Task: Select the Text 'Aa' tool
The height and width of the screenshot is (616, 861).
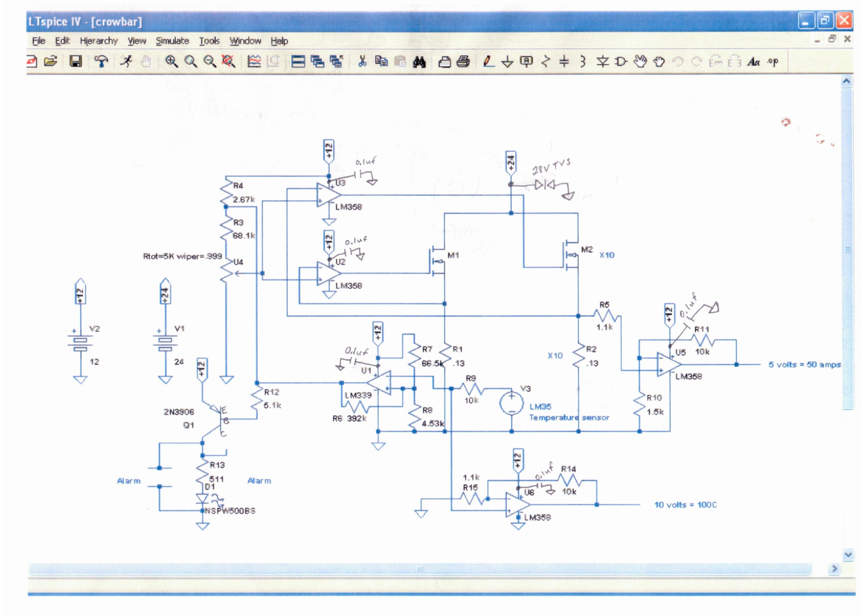Action: (x=754, y=61)
